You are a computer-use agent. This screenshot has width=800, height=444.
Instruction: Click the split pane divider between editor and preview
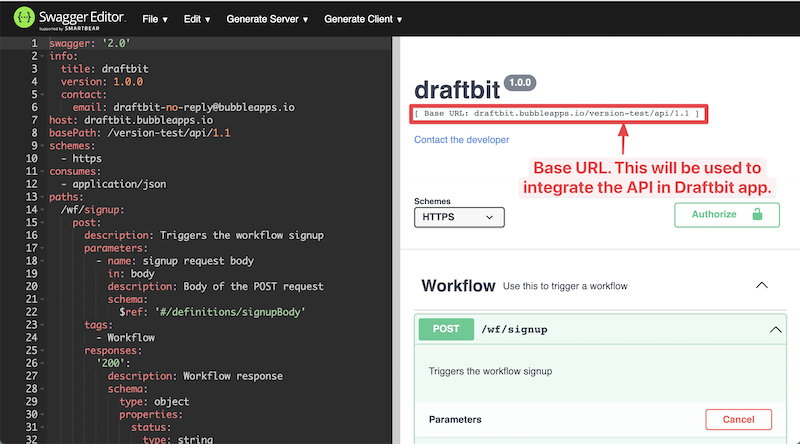(x=396, y=240)
